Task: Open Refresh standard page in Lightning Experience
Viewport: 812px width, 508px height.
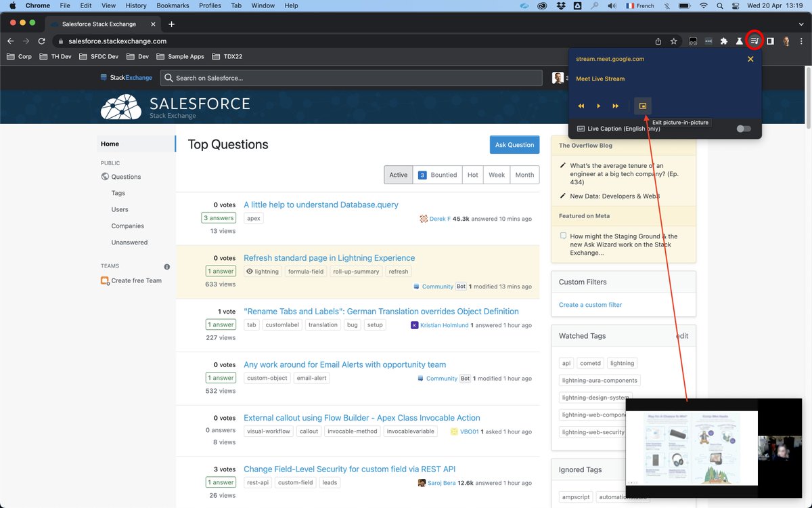Action: pos(329,258)
